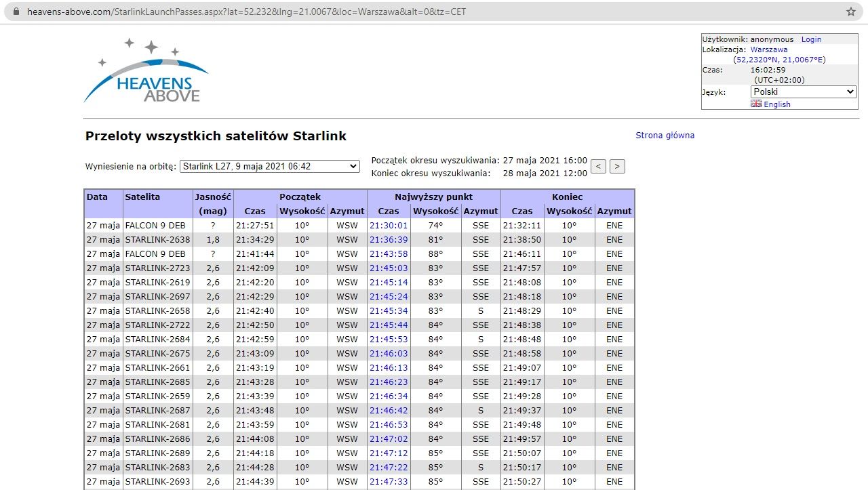Click the STARLINK-2685 satellite cell
The width and height of the screenshot is (868, 490).
157,382
